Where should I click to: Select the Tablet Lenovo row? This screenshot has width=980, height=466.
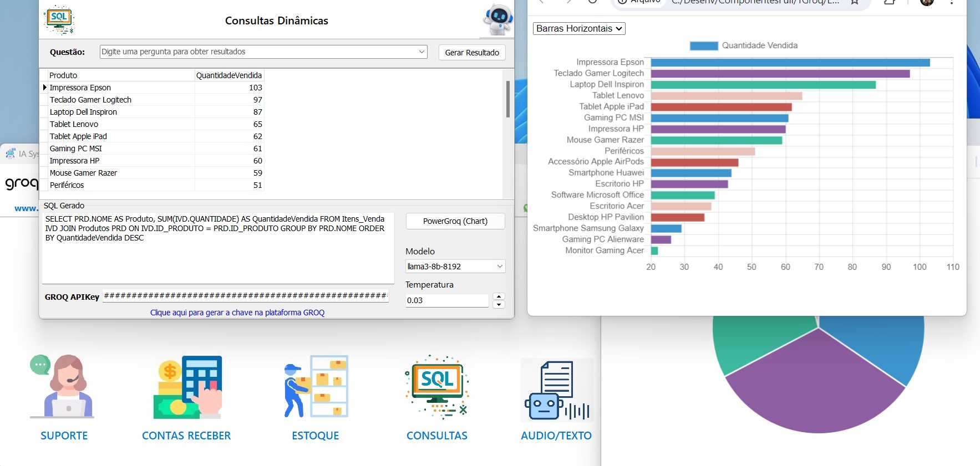153,124
